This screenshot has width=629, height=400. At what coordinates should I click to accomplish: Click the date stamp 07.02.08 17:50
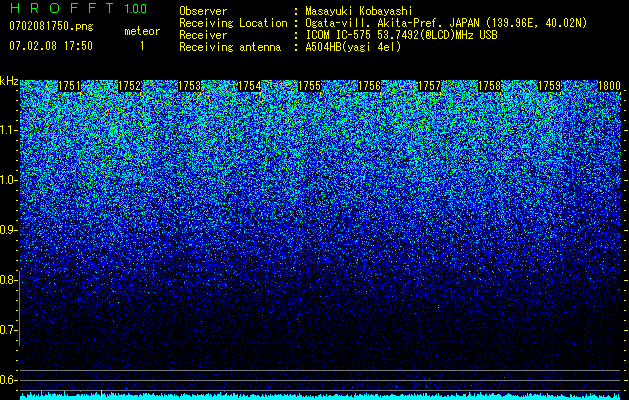(x=51, y=46)
